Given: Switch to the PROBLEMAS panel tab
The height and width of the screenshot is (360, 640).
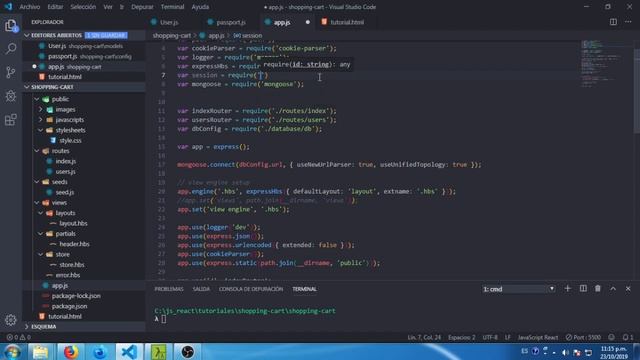Looking at the screenshot, I should (169, 289).
